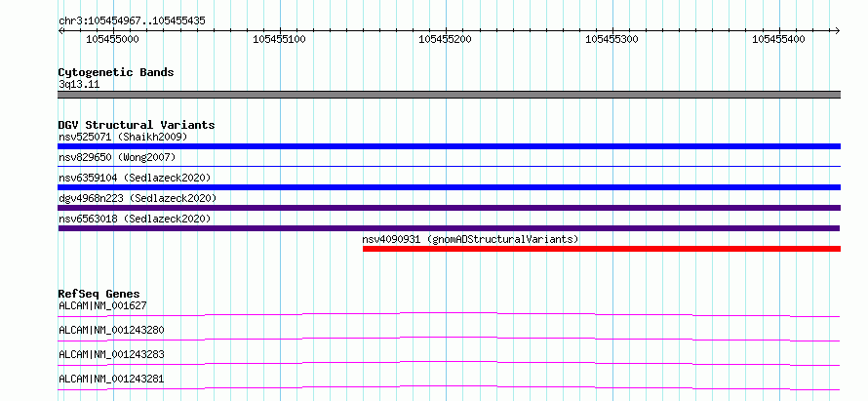Select the ALCAM|NM_001243283 transcript label
868x401 pixels.
(111, 354)
